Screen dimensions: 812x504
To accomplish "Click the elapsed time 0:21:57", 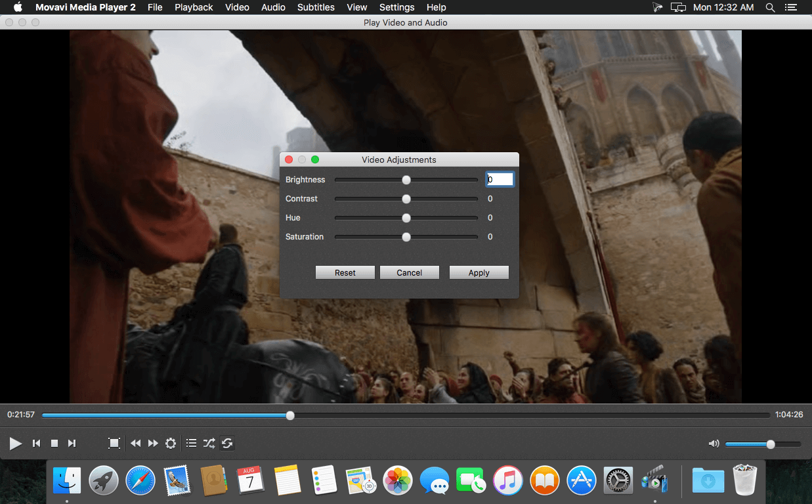I will click(x=21, y=415).
